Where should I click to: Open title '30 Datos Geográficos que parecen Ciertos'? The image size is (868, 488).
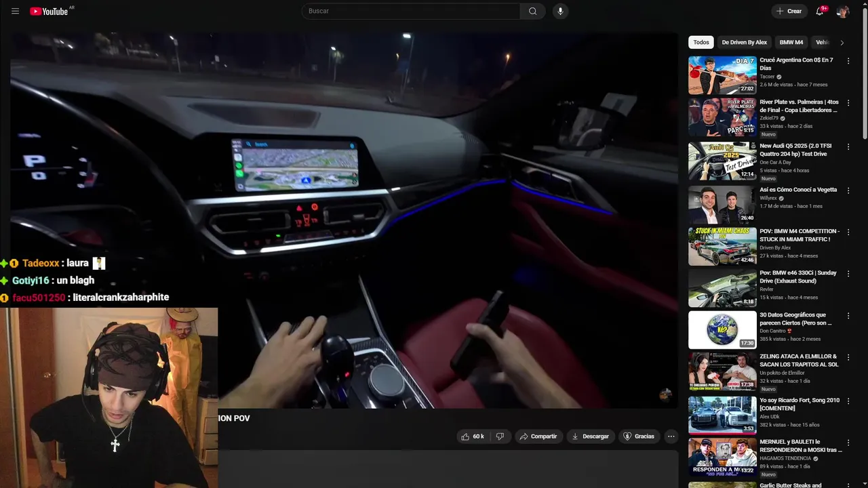(x=795, y=319)
